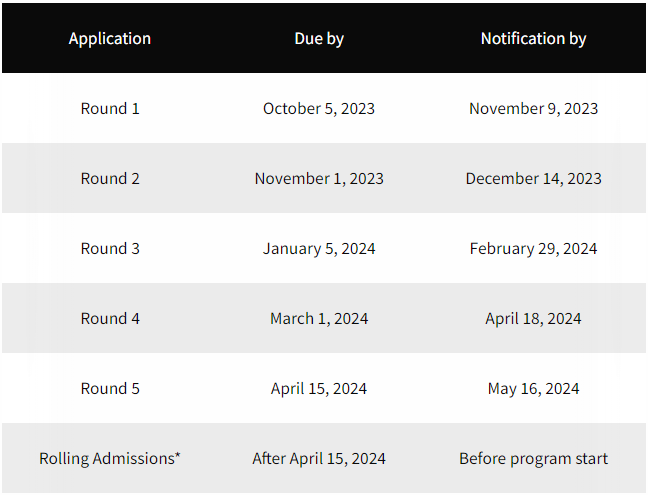
Task: Select the Round 2 cell
Action: coord(110,178)
